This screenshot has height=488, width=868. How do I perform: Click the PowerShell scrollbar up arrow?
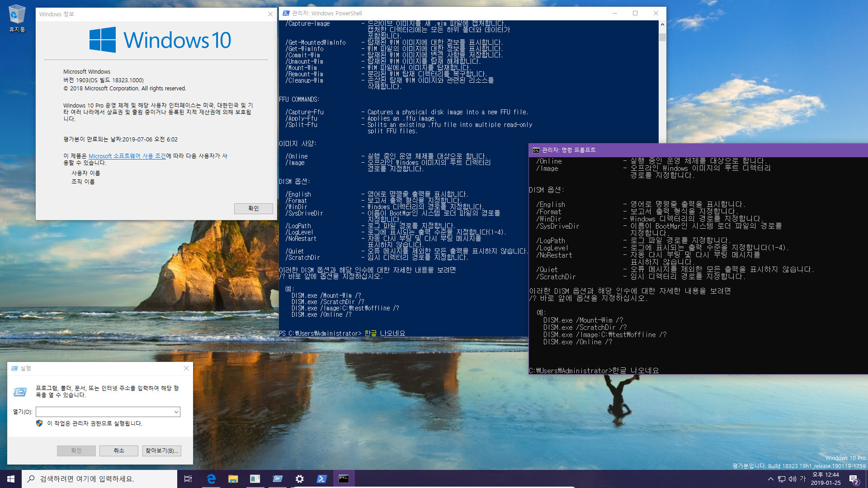tap(662, 24)
